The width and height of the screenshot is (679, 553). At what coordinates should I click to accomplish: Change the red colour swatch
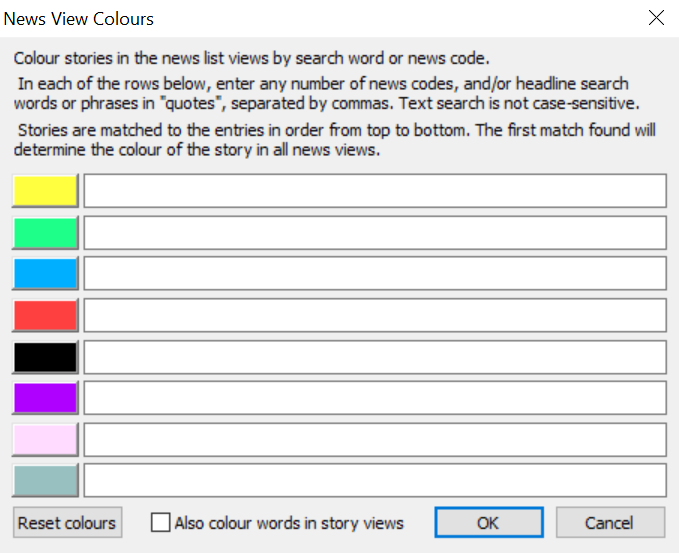45,316
